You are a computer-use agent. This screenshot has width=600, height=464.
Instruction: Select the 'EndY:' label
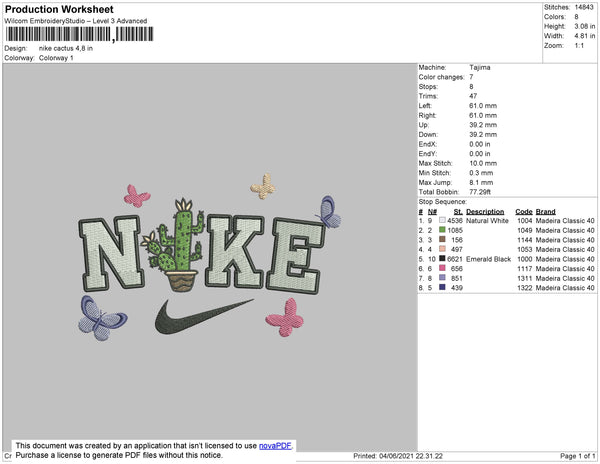[427, 153]
